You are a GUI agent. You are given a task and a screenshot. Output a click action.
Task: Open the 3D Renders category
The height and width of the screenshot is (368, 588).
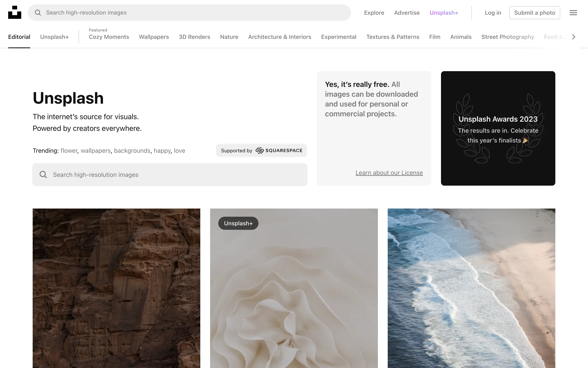(x=194, y=37)
